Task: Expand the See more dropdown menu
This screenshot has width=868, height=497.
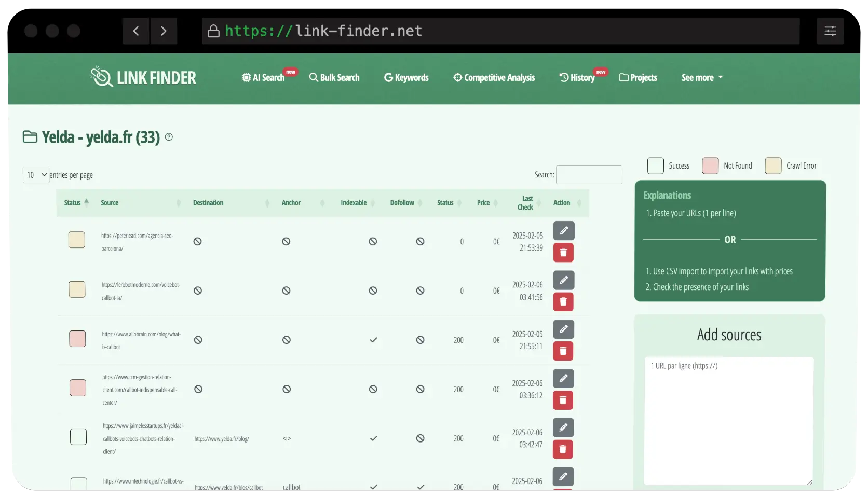Action: [702, 77]
